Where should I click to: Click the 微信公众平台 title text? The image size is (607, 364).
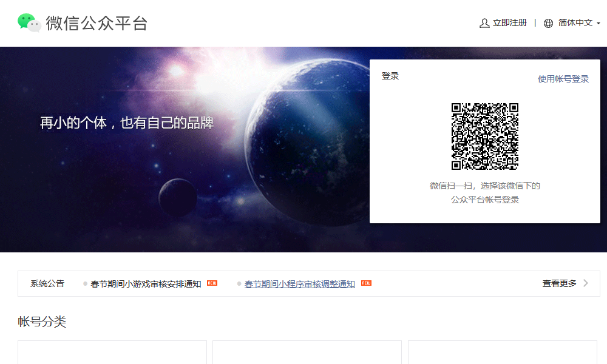pos(97,23)
